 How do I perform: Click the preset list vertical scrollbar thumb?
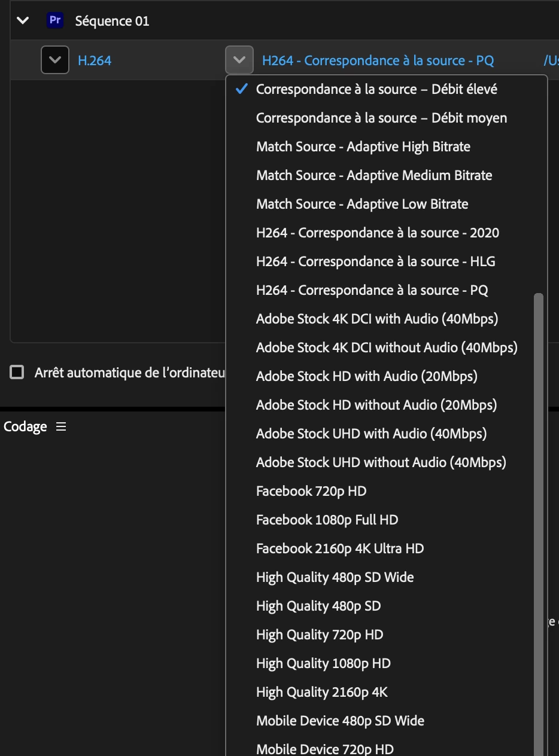tap(539, 524)
